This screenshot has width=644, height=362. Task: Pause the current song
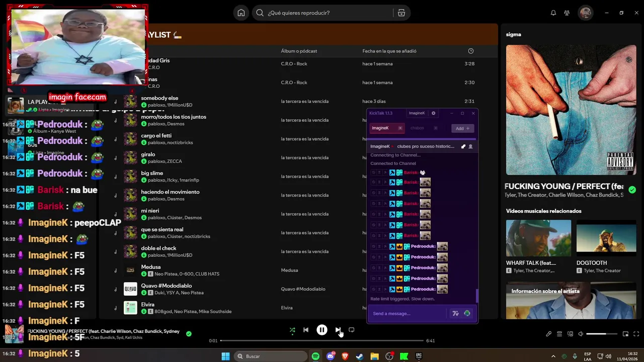(x=322, y=330)
